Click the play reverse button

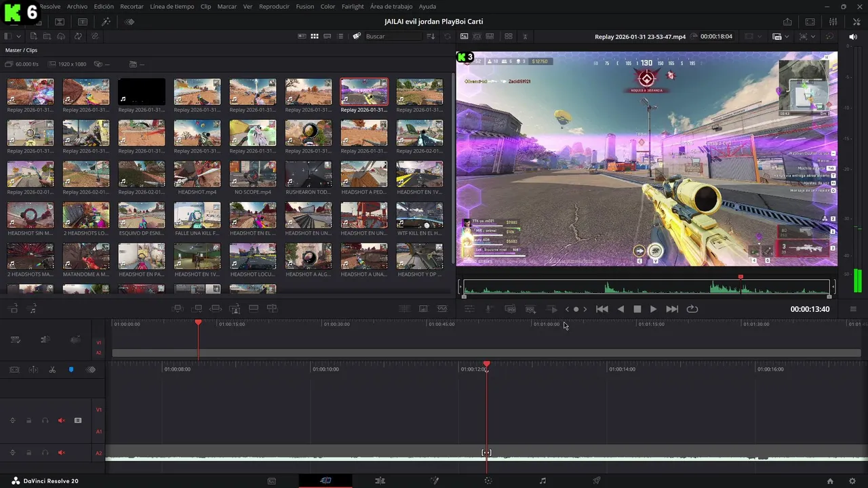pyautogui.click(x=620, y=309)
